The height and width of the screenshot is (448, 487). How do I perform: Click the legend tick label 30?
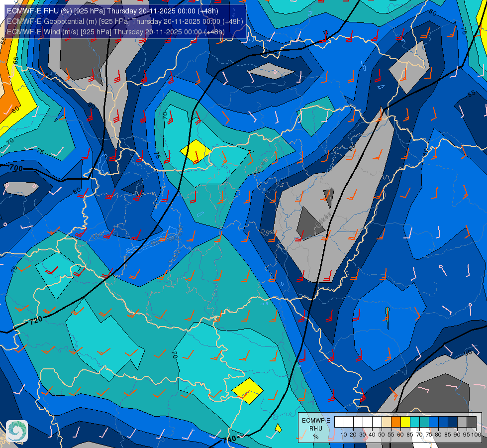click(363, 435)
